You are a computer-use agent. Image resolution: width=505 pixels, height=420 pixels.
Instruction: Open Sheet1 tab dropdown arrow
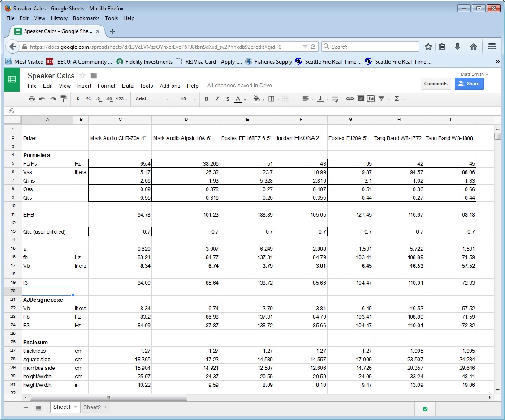coord(75,407)
